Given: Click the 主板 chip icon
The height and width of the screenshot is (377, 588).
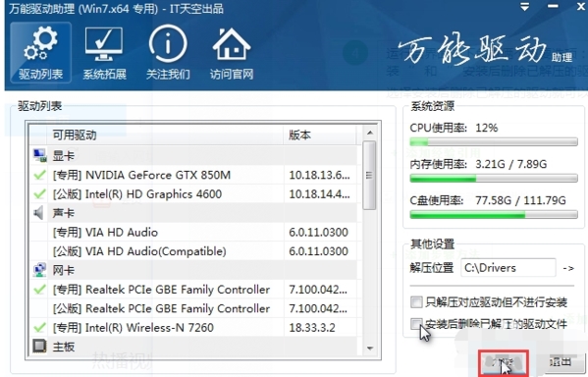Looking at the screenshot, I should 39,346.
